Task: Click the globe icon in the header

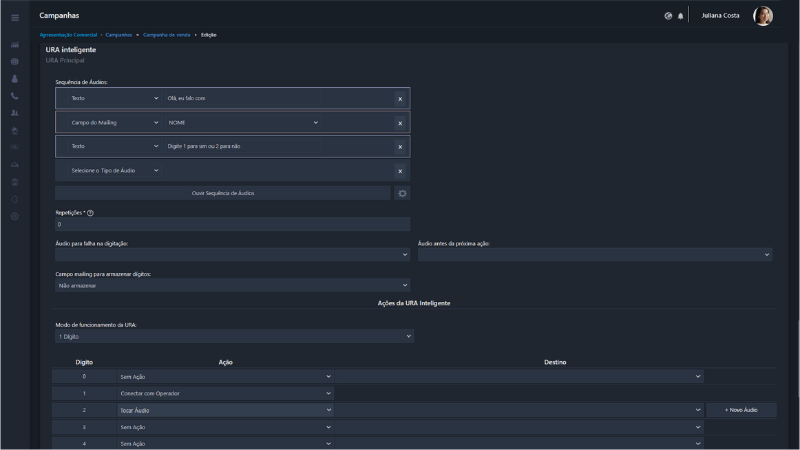Action: coord(668,16)
